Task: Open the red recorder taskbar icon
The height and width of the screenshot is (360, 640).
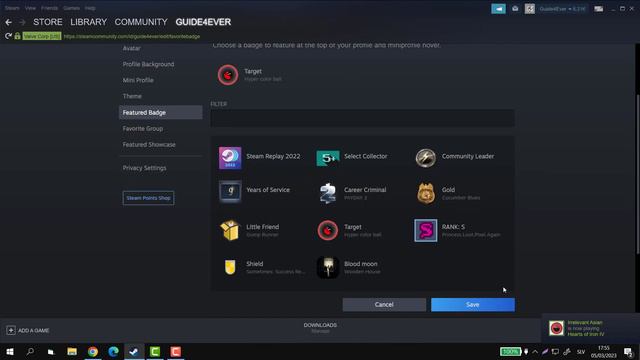Action: [176, 351]
